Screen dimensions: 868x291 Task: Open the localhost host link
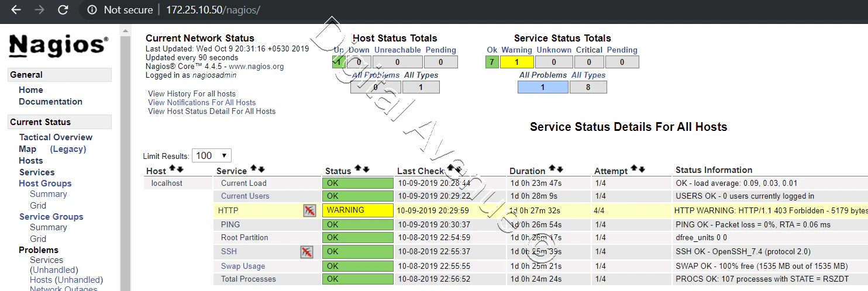point(167,183)
